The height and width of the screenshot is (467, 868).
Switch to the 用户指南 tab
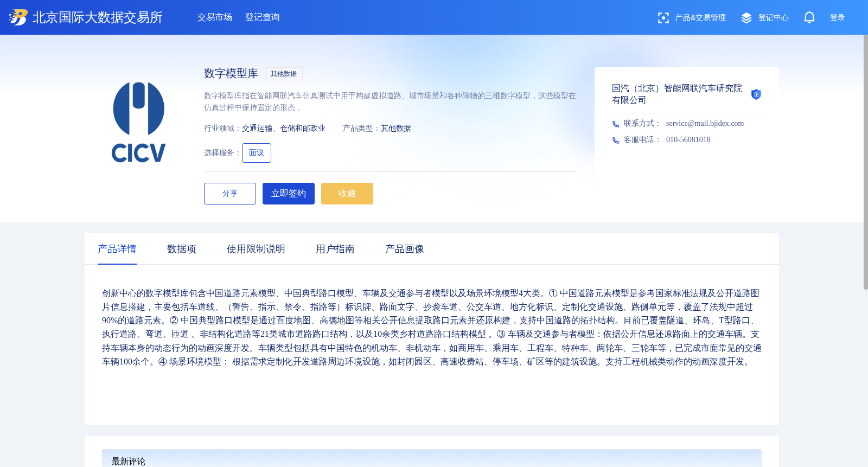pyautogui.click(x=335, y=249)
